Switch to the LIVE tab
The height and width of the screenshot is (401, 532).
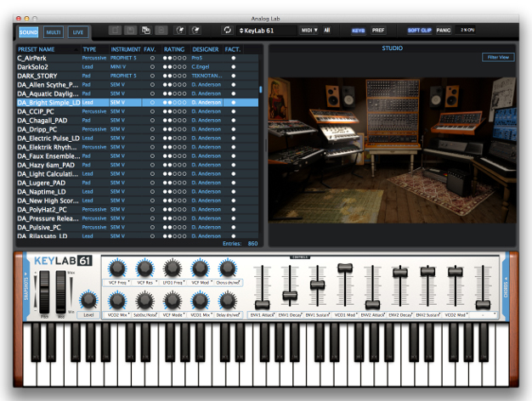pyautogui.click(x=77, y=32)
